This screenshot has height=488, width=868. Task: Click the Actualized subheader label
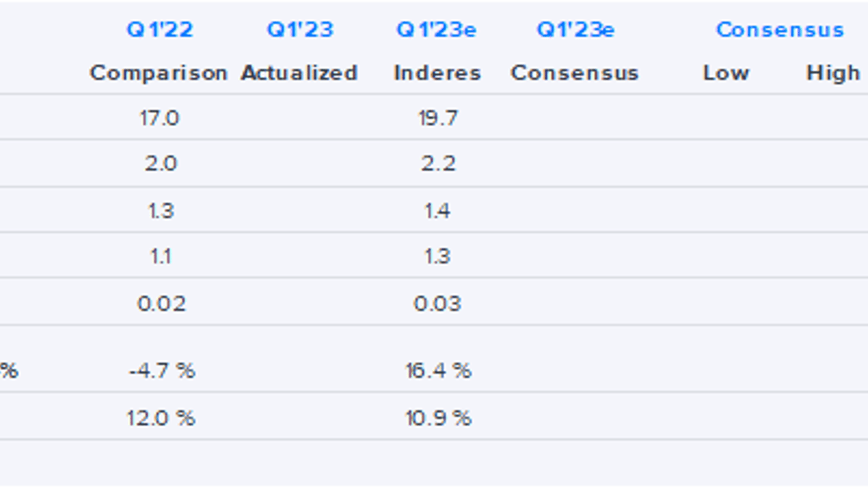tap(299, 73)
